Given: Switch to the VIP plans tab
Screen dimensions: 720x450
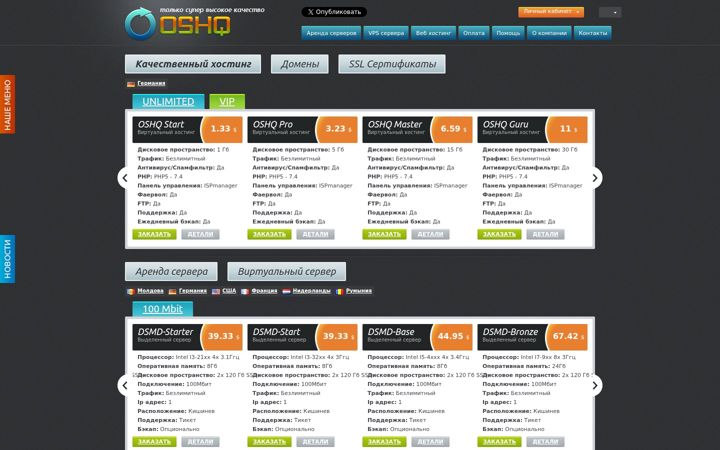Looking at the screenshot, I should pyautogui.click(x=227, y=101).
